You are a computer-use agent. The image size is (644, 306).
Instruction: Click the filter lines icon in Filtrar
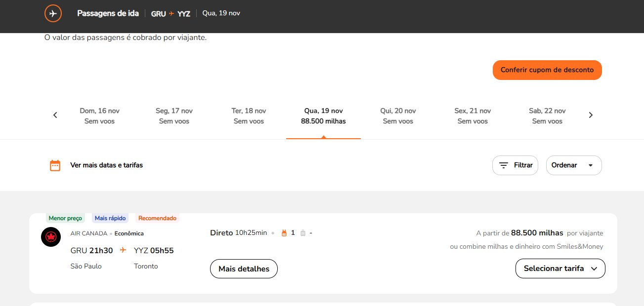[504, 165]
